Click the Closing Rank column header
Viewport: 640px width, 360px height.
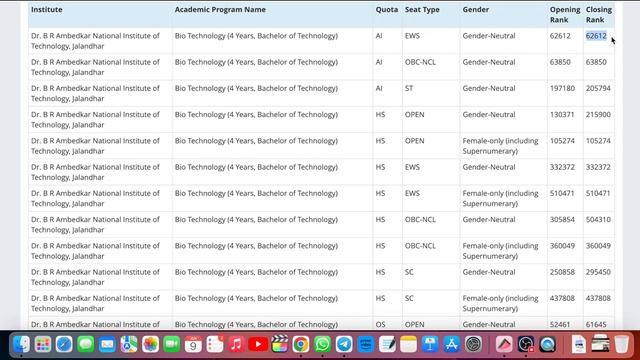point(599,14)
